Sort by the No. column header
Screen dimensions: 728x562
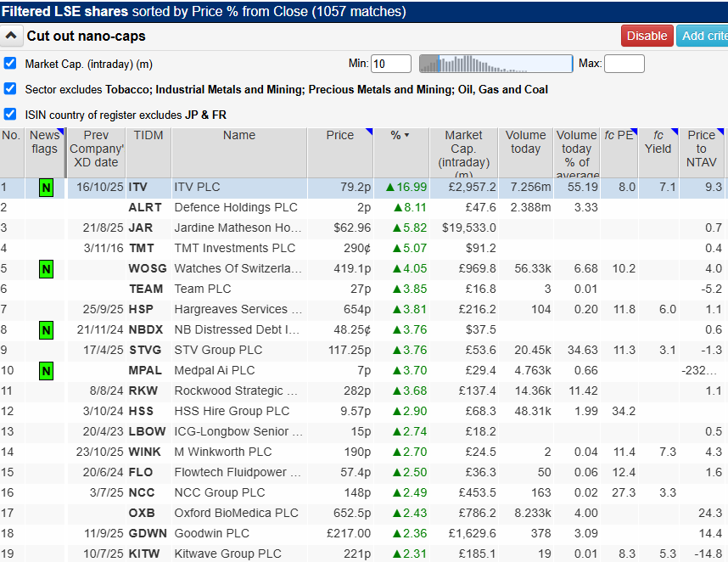click(12, 153)
